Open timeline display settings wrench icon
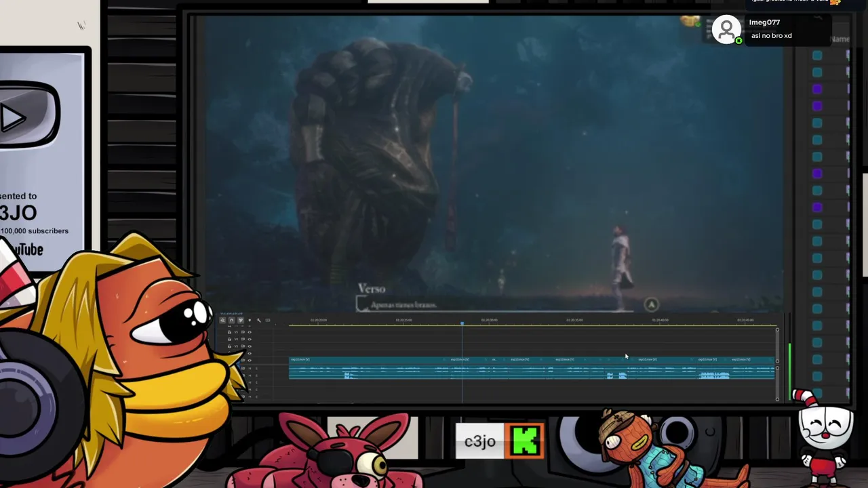 tap(258, 321)
